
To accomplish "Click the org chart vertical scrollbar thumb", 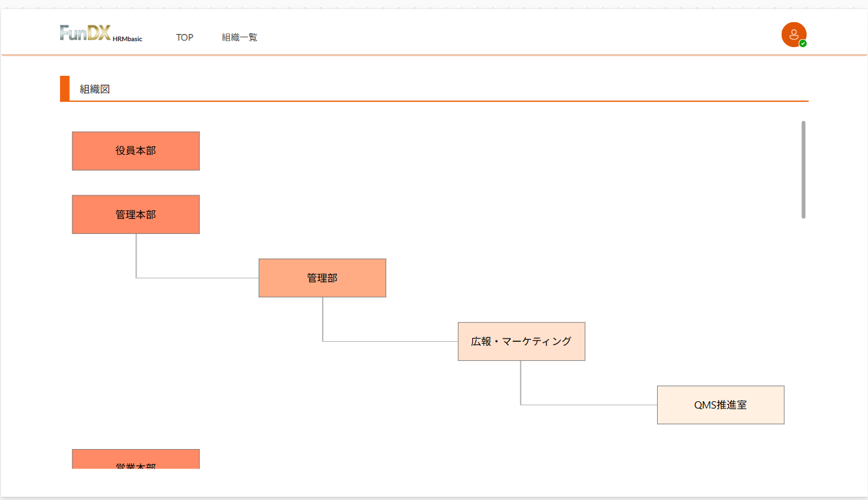I will coord(803,169).
